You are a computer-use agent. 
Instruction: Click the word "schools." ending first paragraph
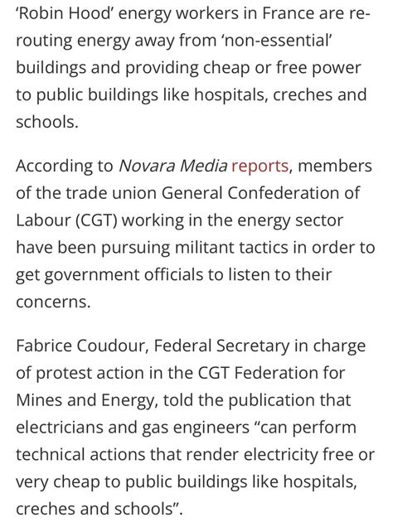coord(47,122)
